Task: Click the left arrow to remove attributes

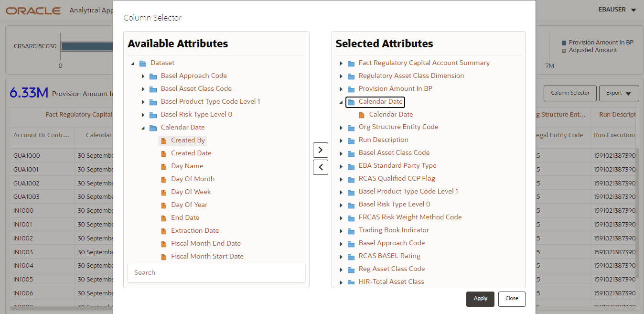Action: click(320, 167)
